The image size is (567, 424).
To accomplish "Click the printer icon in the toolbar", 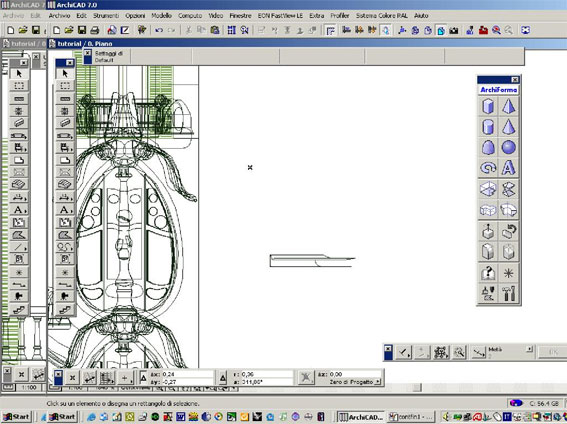I will click(x=95, y=30).
